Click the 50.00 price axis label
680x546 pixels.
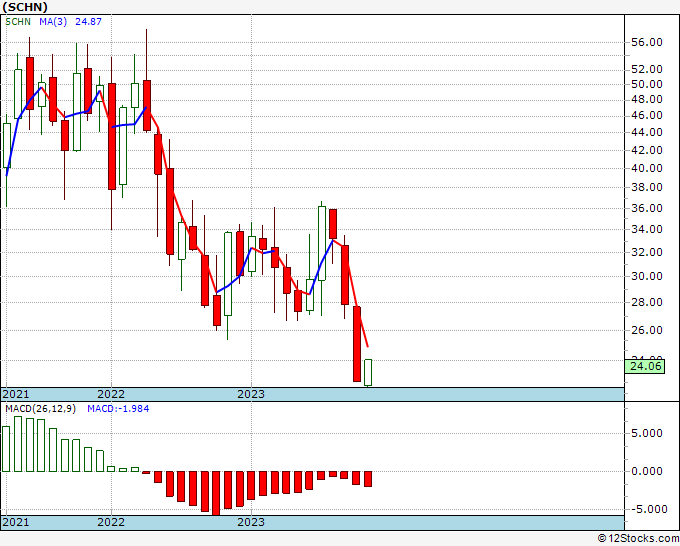point(647,84)
